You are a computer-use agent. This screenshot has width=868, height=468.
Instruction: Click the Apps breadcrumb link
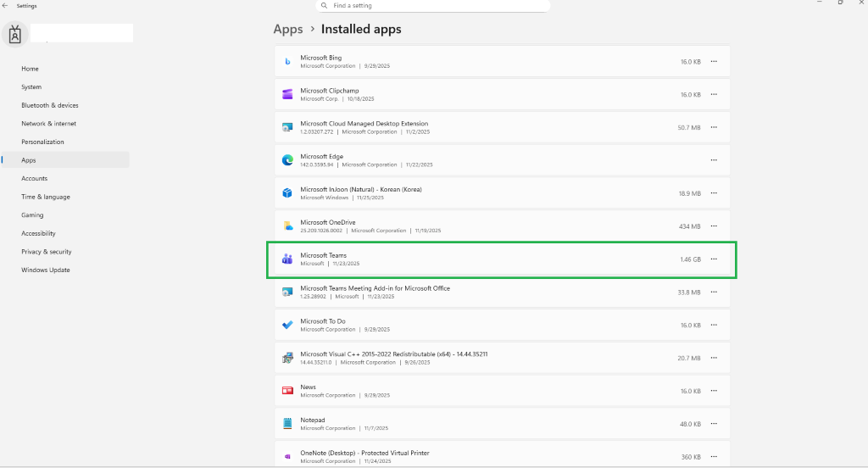(x=288, y=30)
